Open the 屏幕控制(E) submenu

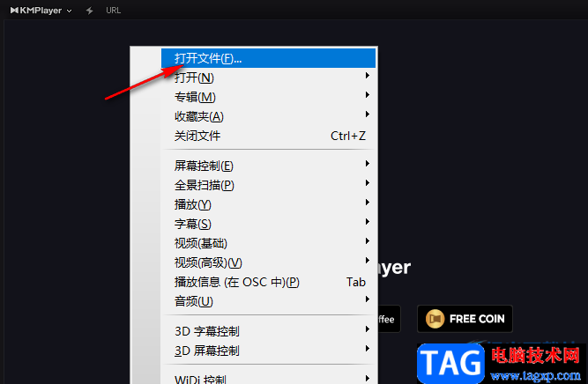269,166
